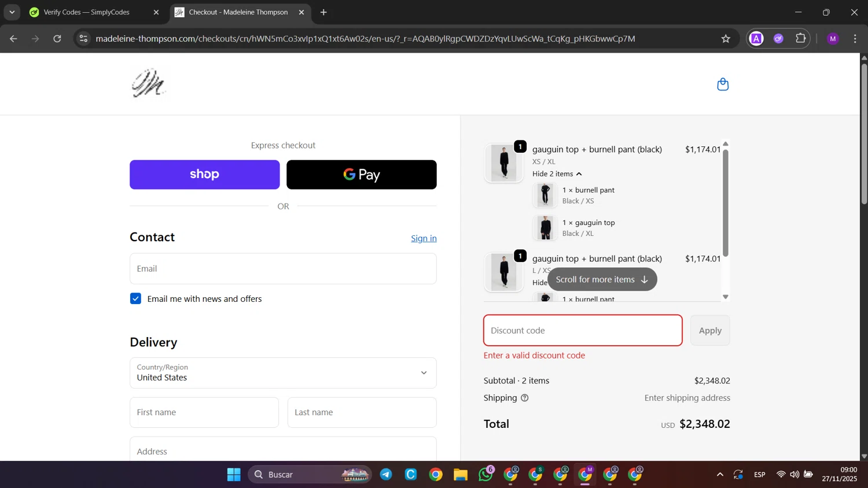Screen dimensions: 868x488
Task: Bookmark this page with the star icon
Action: [x=726, y=39]
